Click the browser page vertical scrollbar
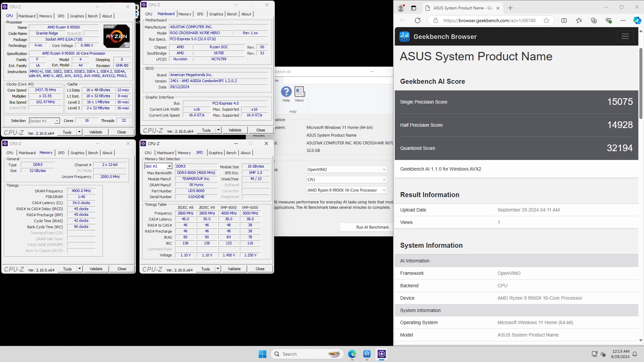 (x=641, y=83)
